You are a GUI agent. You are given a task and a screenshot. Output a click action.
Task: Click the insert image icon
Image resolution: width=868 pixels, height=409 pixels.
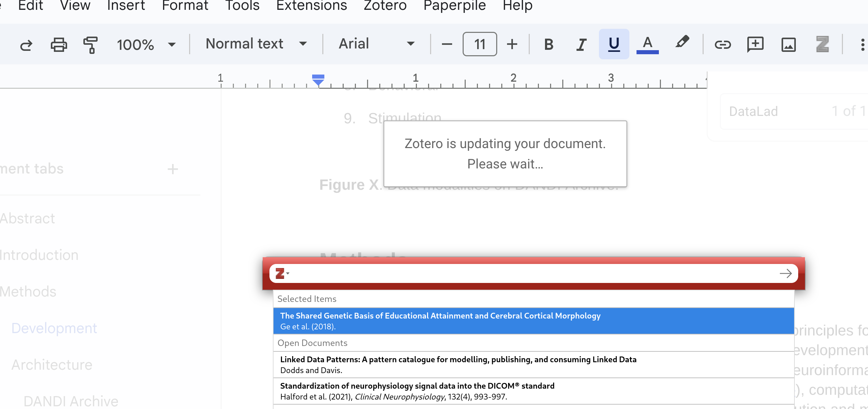788,44
